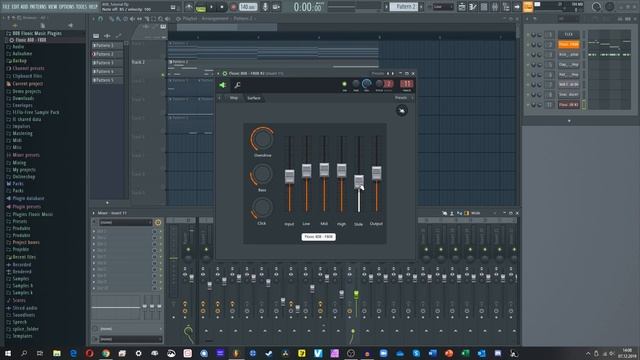Open the TOOLS menu
Image resolution: width=640 pixels, height=360 pixels.
tap(81, 7)
